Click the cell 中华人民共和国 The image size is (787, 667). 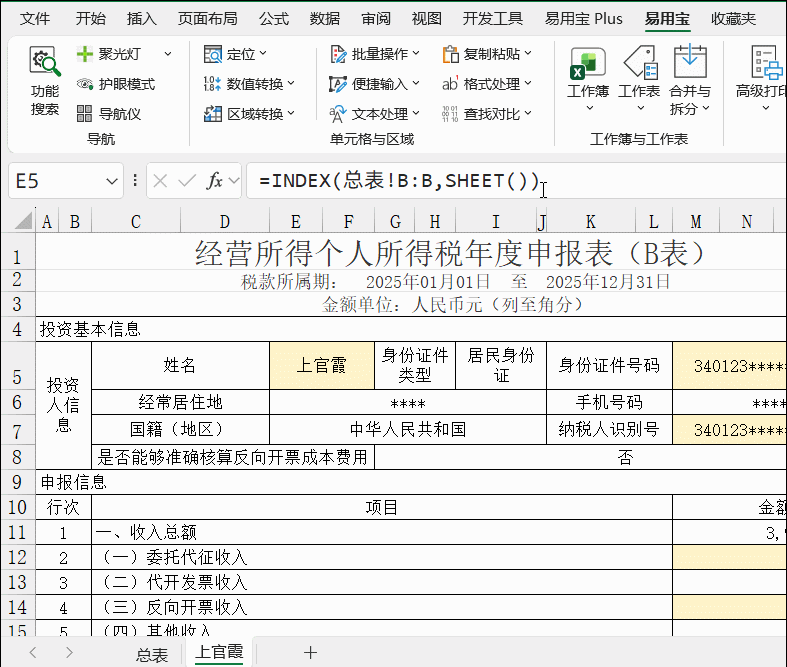click(408, 430)
